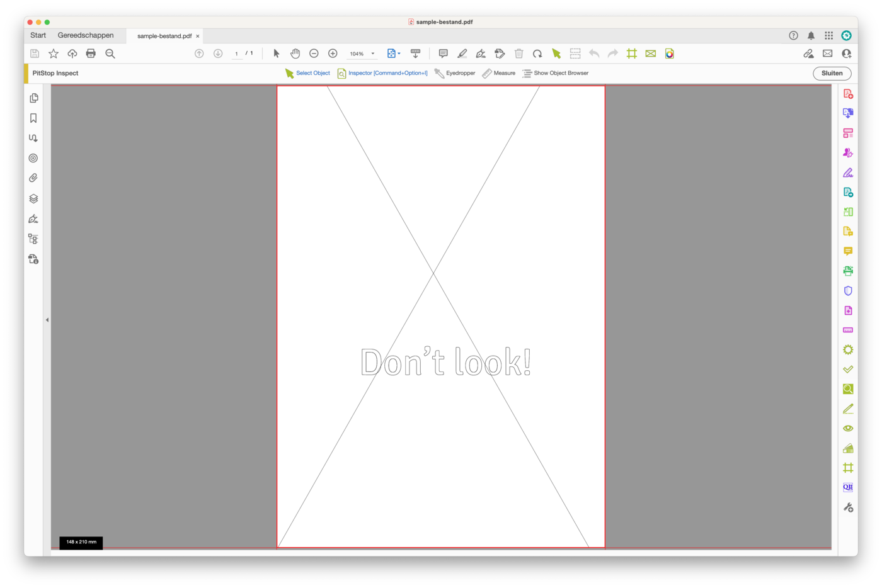Bookmark the file with star icon
The height and width of the screenshot is (588, 882).
54,54
